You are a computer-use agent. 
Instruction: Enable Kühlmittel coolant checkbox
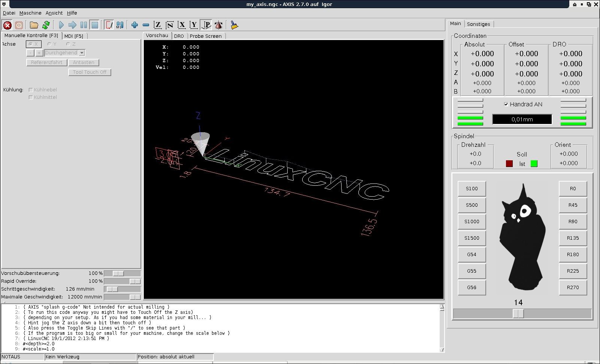(x=31, y=97)
